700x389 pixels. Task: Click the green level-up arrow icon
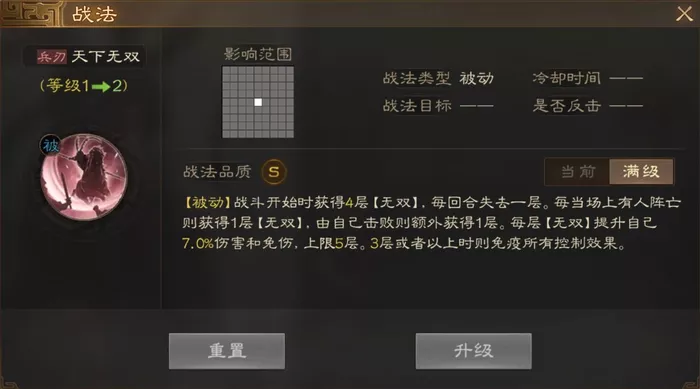(x=101, y=86)
